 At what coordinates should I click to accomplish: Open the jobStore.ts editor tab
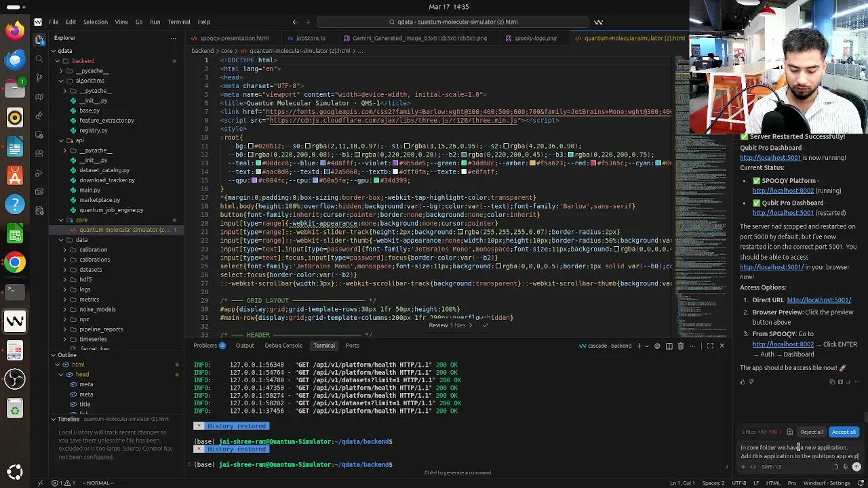(x=307, y=38)
